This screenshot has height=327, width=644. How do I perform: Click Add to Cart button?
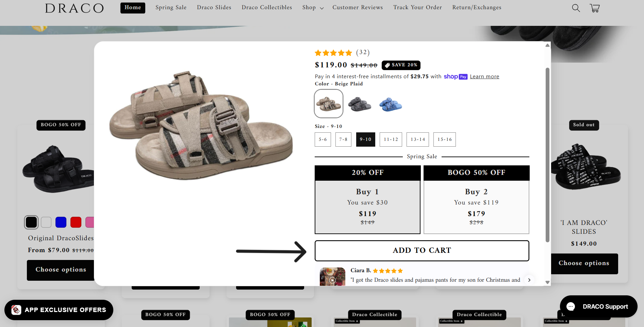(x=422, y=251)
